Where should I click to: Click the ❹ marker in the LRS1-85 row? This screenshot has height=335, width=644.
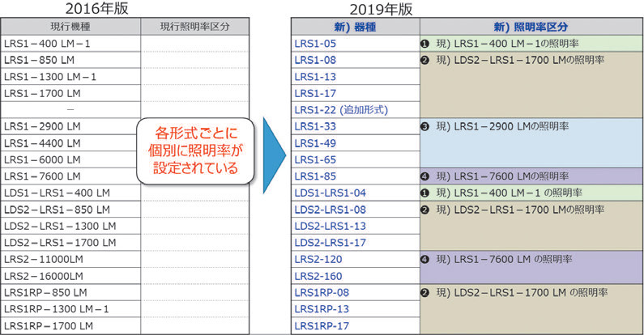(425, 176)
